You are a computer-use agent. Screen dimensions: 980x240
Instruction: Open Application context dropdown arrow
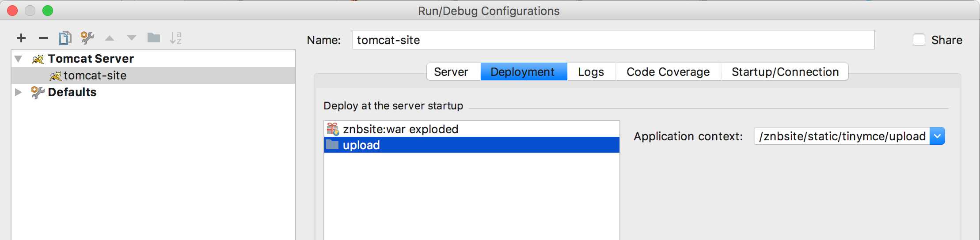(937, 136)
